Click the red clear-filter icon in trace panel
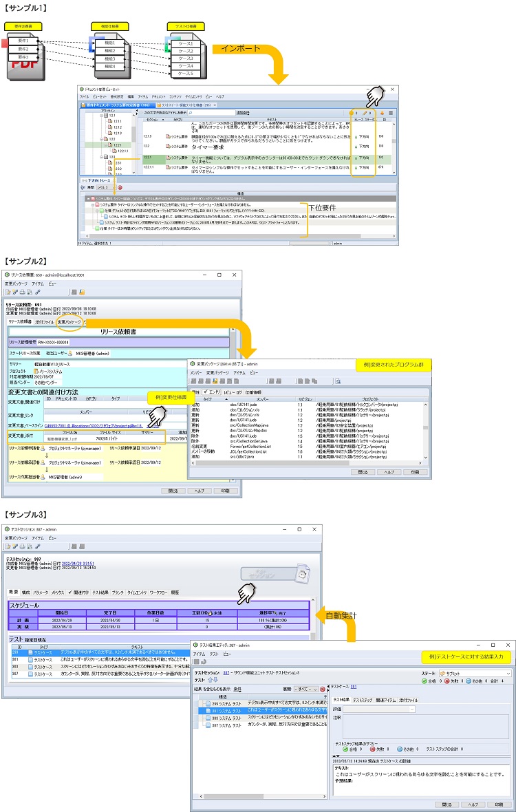Image resolution: width=516 pixels, height=812 pixels. point(120,187)
